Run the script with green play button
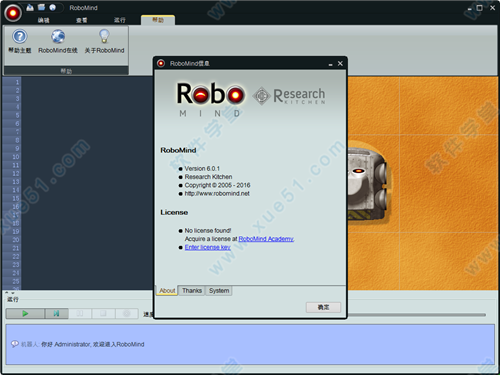The width and height of the screenshot is (500, 375). click(x=25, y=313)
